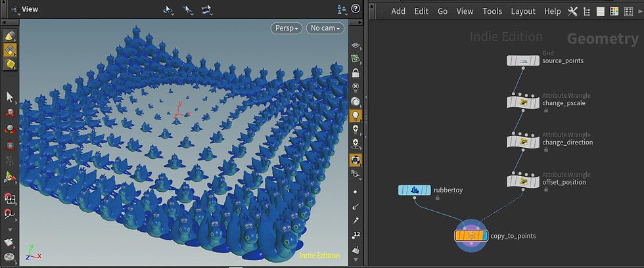
Task: Click the grid layout icon in network toolbar
Action: pyautogui.click(x=628, y=11)
